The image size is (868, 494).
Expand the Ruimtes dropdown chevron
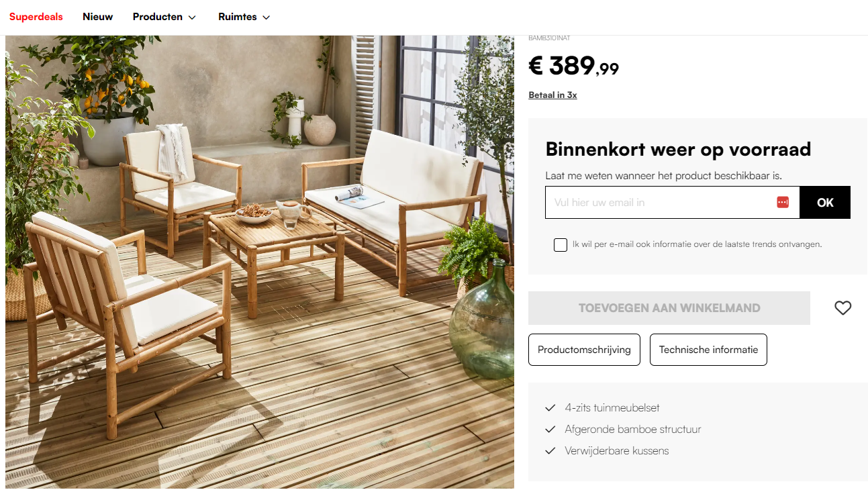click(x=266, y=17)
